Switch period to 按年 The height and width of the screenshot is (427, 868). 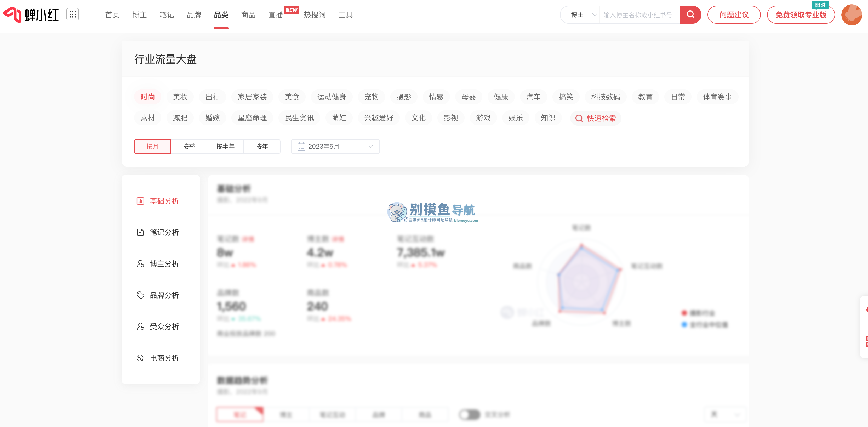point(262,146)
